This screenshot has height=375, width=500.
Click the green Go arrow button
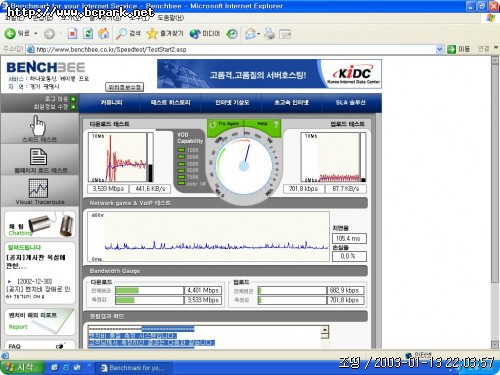452,49
